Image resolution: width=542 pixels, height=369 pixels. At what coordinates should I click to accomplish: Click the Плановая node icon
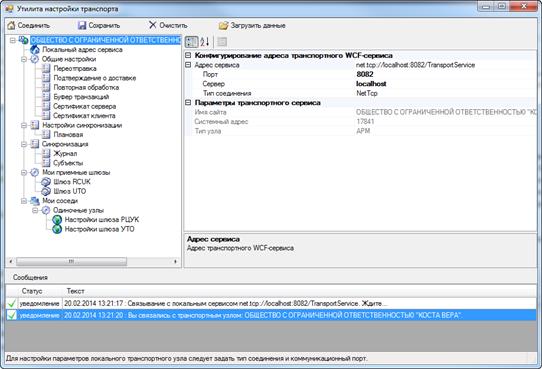[46, 134]
